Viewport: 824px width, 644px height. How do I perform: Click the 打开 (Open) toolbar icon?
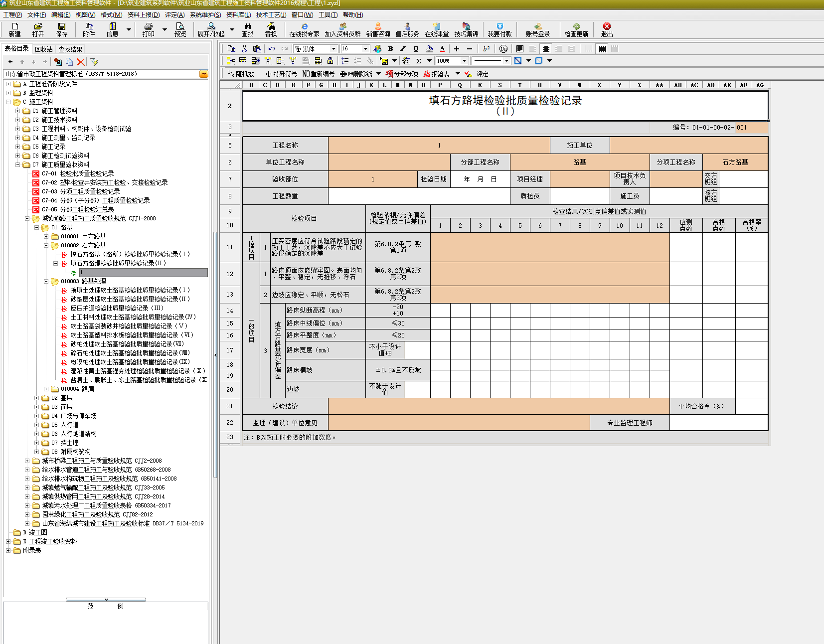(38, 29)
